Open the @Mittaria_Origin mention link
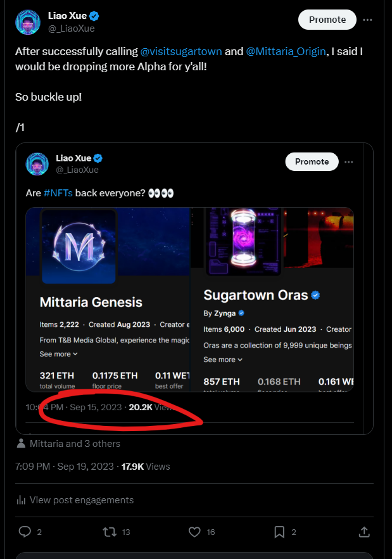 [x=286, y=51]
